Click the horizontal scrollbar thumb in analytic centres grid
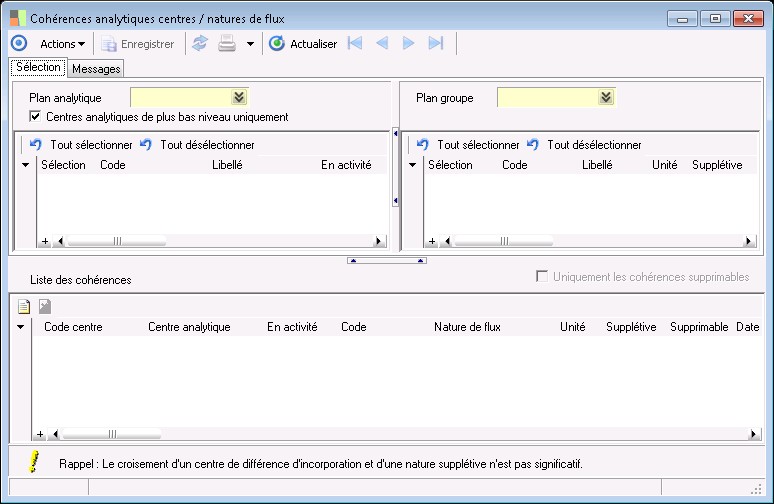This screenshot has height=504, width=774. pos(117,241)
